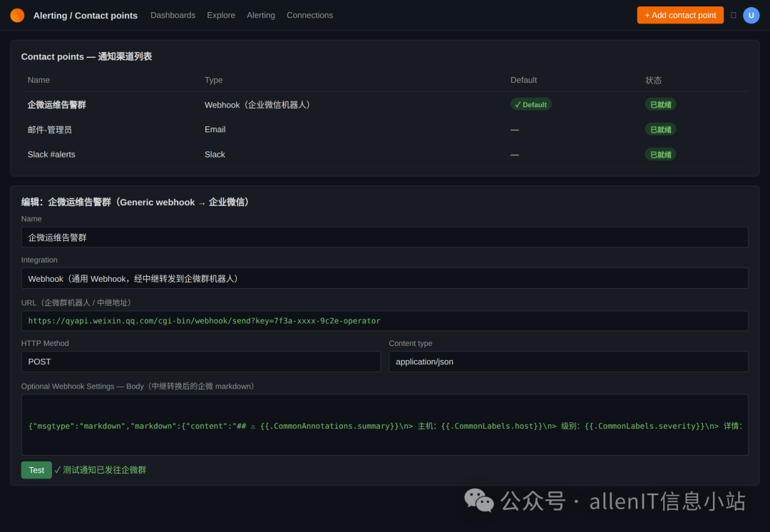Focus the Name input field 企微运维告警群
The image size is (770, 532).
tap(384, 237)
